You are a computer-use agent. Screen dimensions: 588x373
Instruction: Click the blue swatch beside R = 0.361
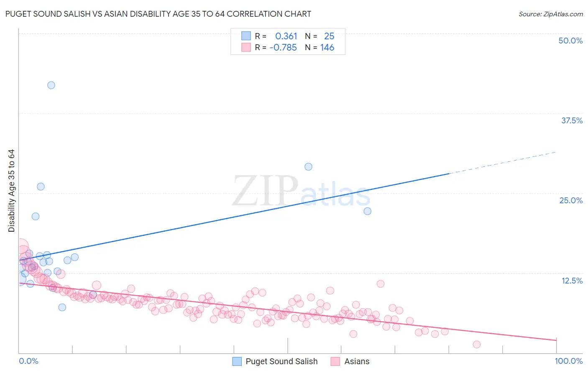246,36
